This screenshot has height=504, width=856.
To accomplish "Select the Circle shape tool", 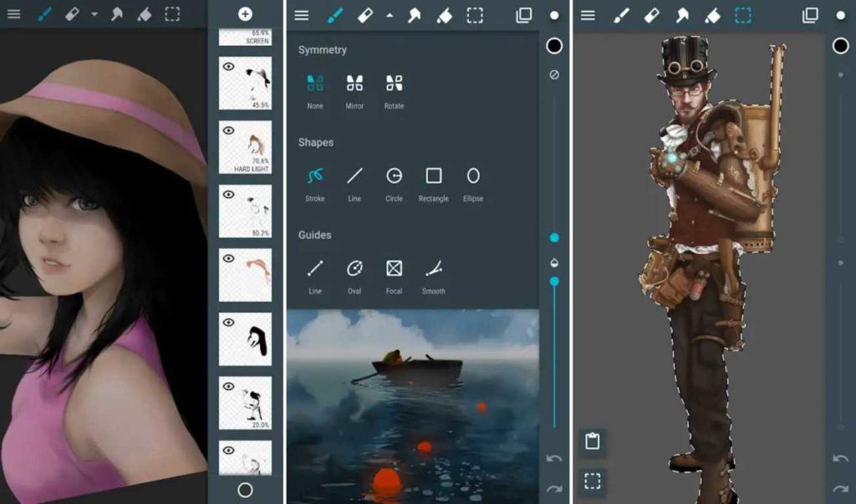I will click(393, 177).
